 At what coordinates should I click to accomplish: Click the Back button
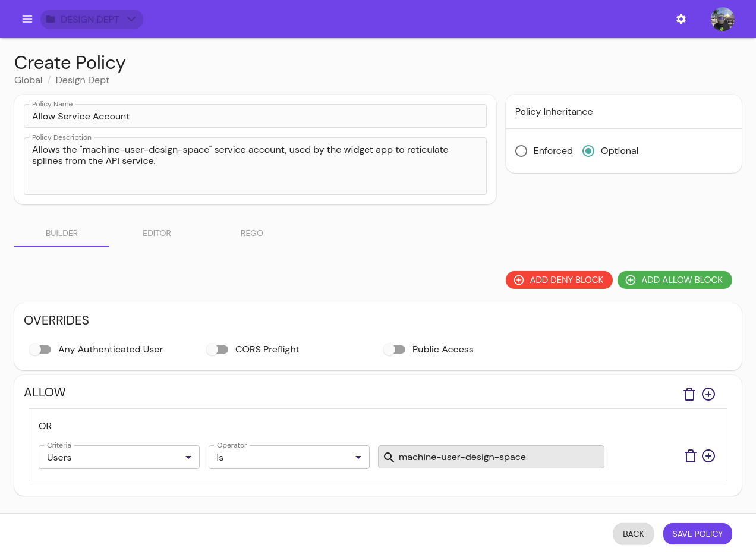click(x=634, y=534)
